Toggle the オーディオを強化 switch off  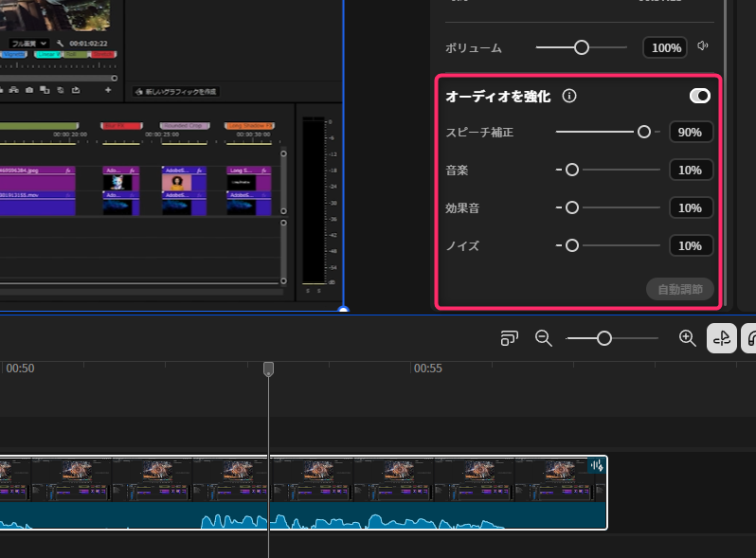click(700, 96)
